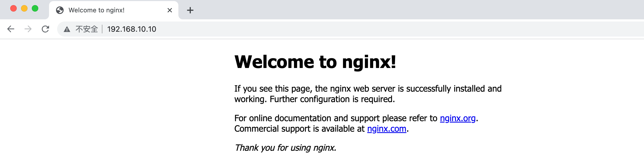Select the Welcome to nginx! tab title

[x=96, y=10]
